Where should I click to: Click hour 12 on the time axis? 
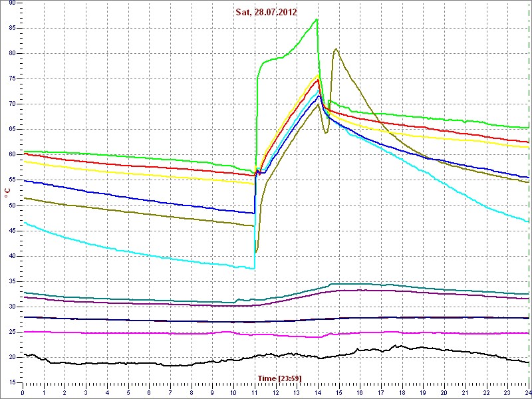[276, 392]
